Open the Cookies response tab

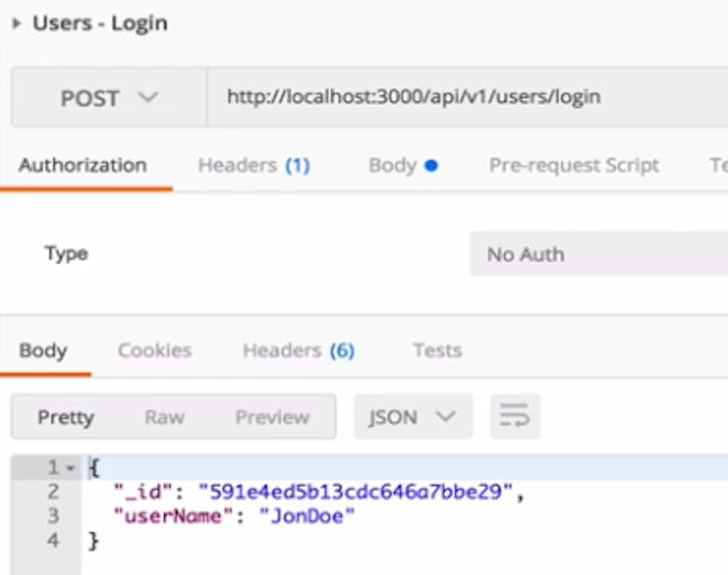point(154,351)
